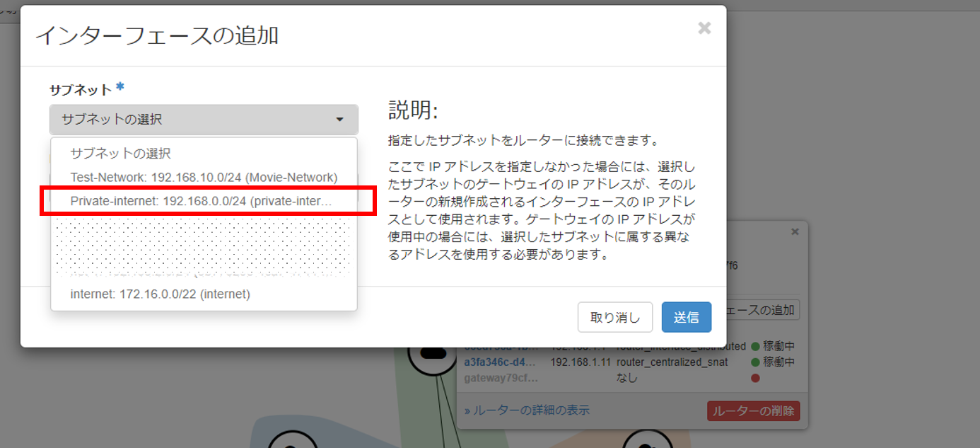
Task: Close the インターフェースの追加 dialog with X
Action: tap(704, 28)
